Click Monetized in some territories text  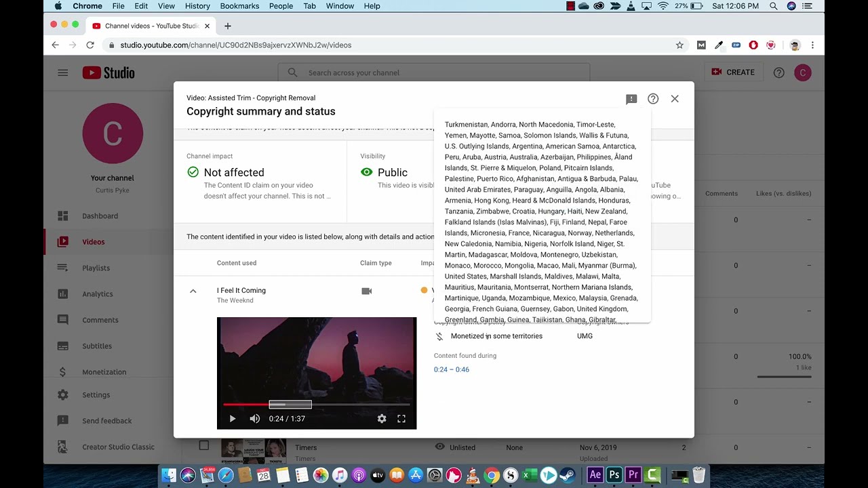pos(496,336)
